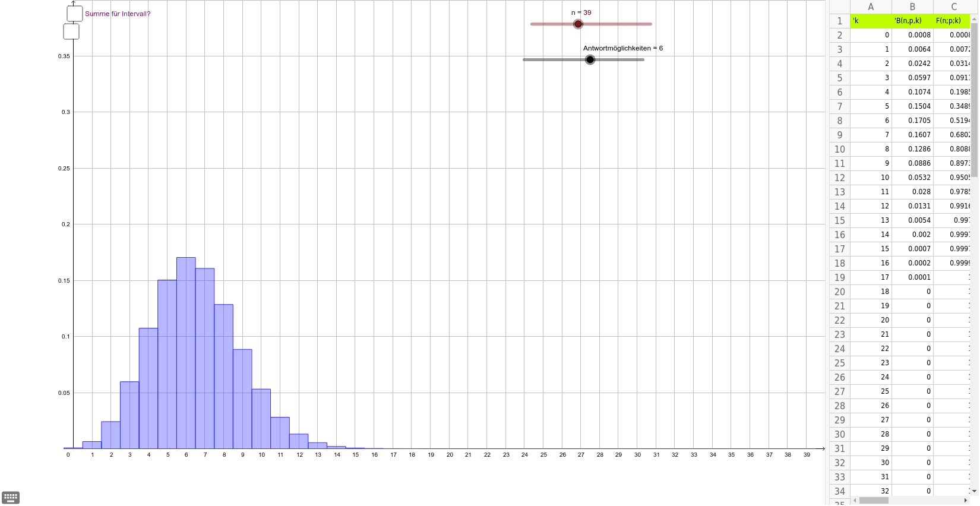
Task: Click the Antwortmöglichkeiten slider handle
Action: (x=590, y=59)
